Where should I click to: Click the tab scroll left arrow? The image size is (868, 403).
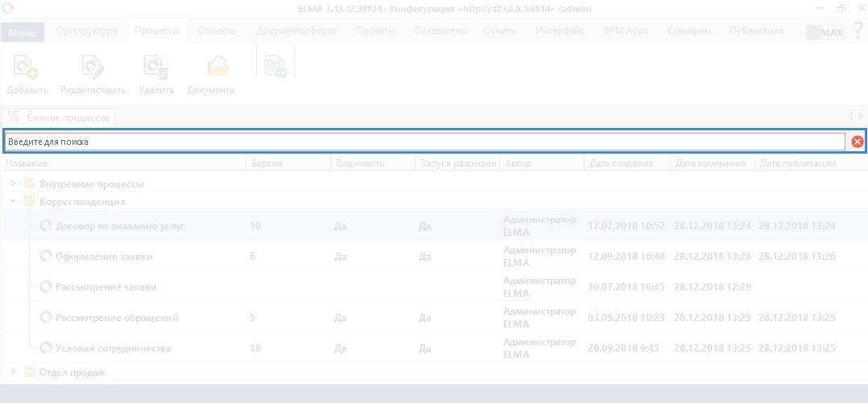850,117
